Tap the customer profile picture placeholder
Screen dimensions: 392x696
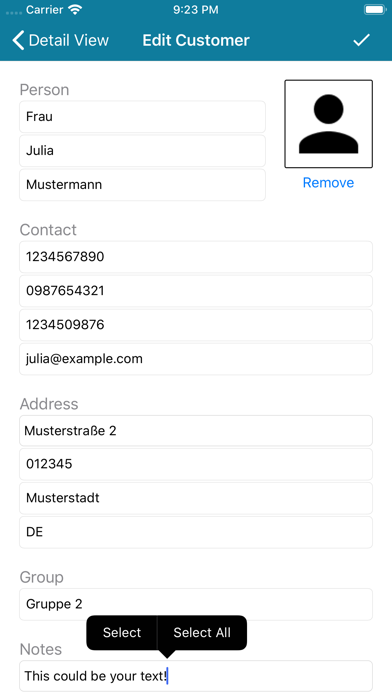[329, 124]
